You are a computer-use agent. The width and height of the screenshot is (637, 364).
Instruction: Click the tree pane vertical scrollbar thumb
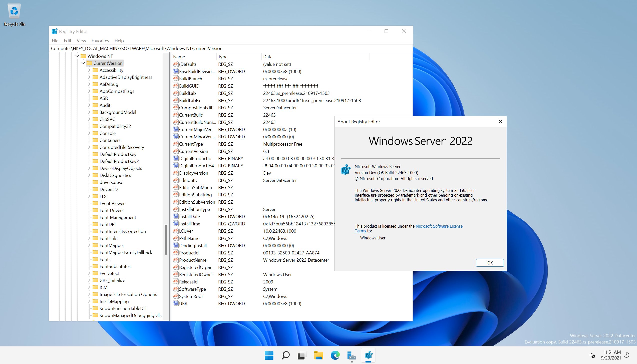point(166,239)
